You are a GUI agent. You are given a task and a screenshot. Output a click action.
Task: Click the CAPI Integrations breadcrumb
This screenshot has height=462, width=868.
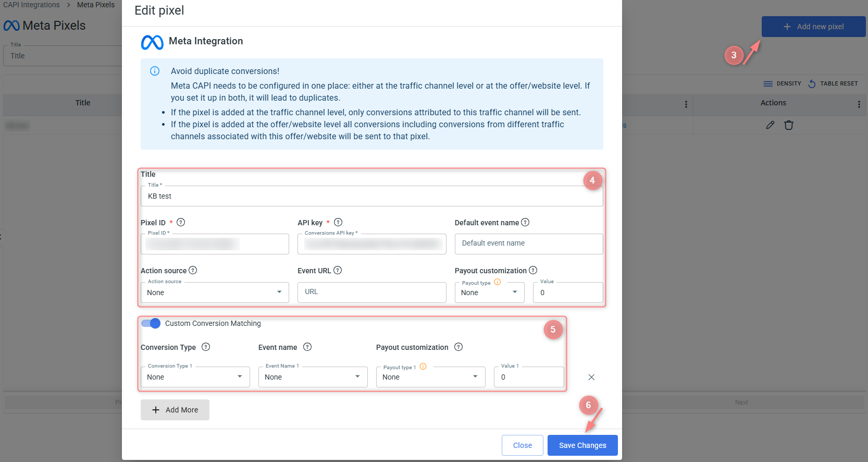pos(32,5)
